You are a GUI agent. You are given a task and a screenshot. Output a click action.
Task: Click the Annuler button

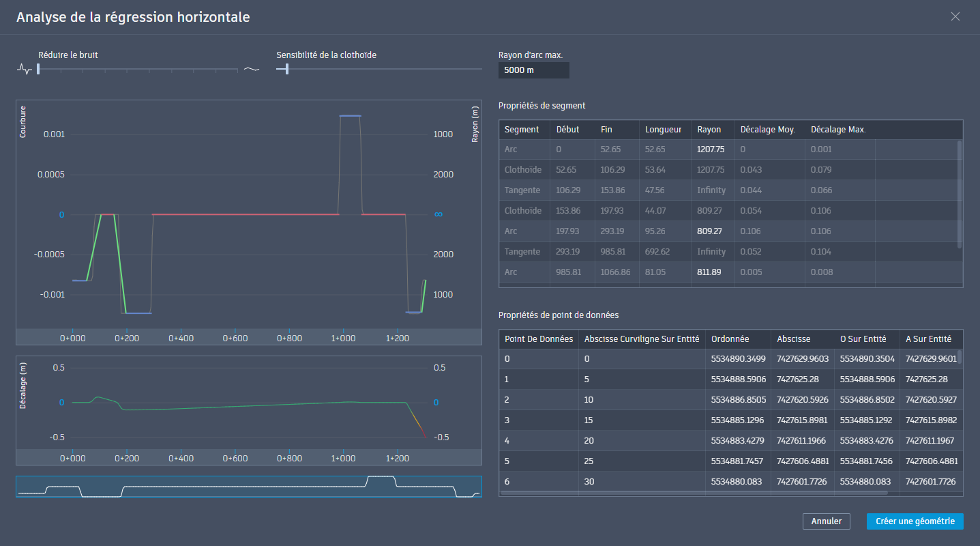click(827, 521)
